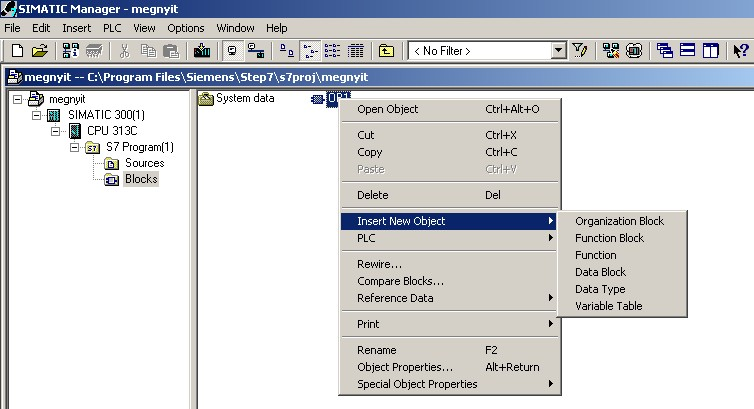Click the Arrange Vertically toolbar icon

click(x=711, y=50)
